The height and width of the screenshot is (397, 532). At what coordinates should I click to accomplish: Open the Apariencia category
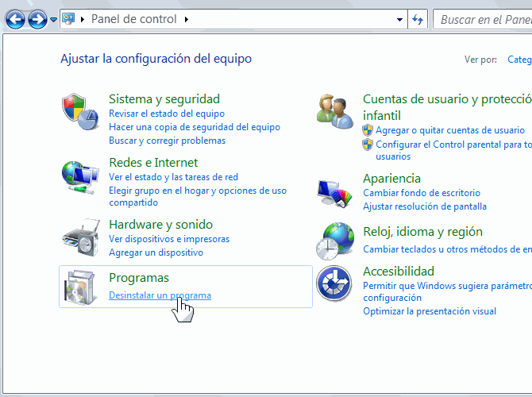click(x=391, y=179)
